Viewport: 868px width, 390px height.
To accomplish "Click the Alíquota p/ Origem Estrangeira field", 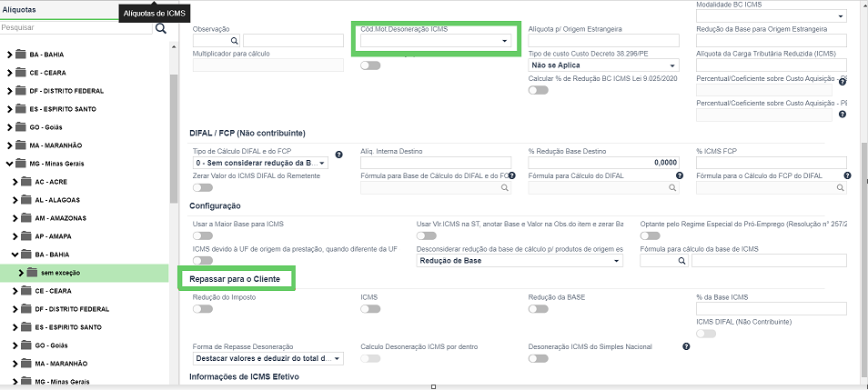I will click(x=603, y=40).
